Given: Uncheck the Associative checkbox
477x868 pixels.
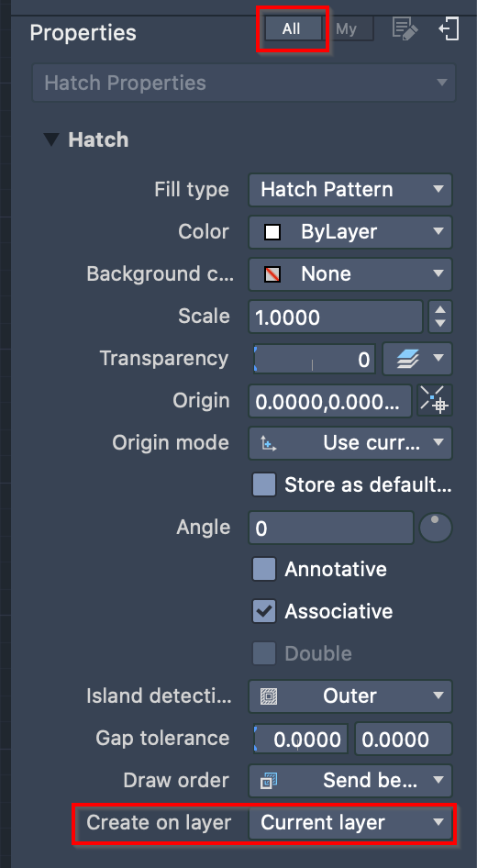Looking at the screenshot, I should point(264,611).
